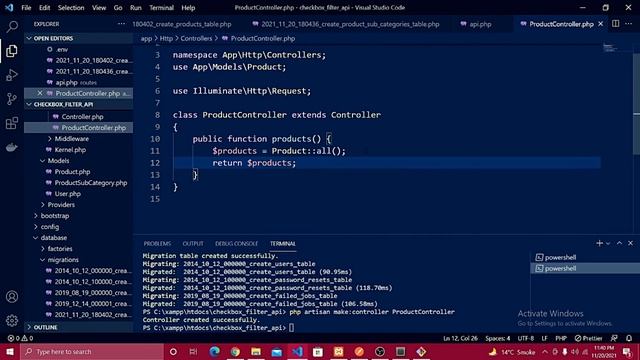The height and width of the screenshot is (360, 640).
Task: Collapse the Models folder
Action: (x=58, y=161)
